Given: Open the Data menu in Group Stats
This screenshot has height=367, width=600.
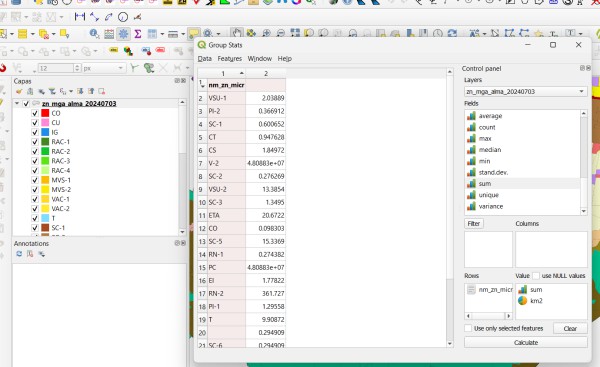Looking at the screenshot, I should (204, 59).
